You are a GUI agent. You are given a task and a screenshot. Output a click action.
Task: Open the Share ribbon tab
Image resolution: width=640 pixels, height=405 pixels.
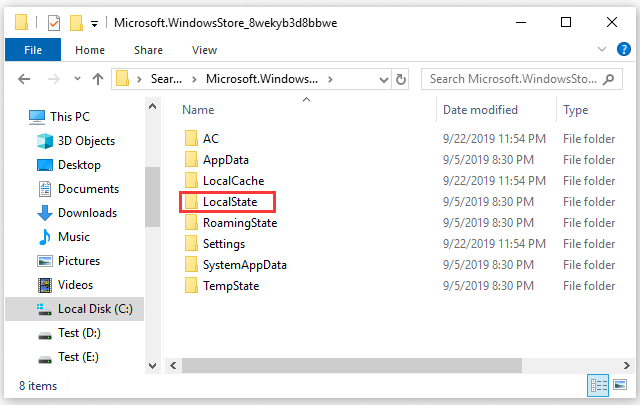[149, 50]
